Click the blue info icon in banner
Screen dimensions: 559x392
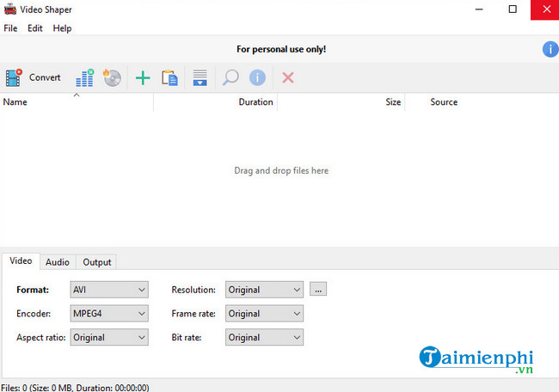(x=550, y=49)
